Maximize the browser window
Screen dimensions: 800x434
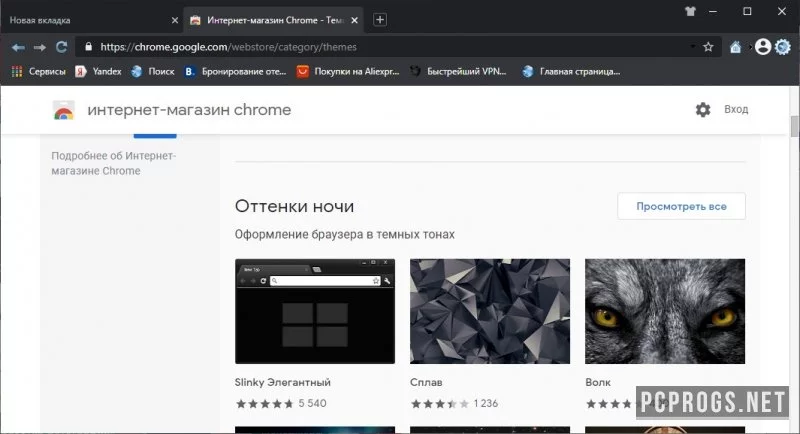tap(747, 11)
